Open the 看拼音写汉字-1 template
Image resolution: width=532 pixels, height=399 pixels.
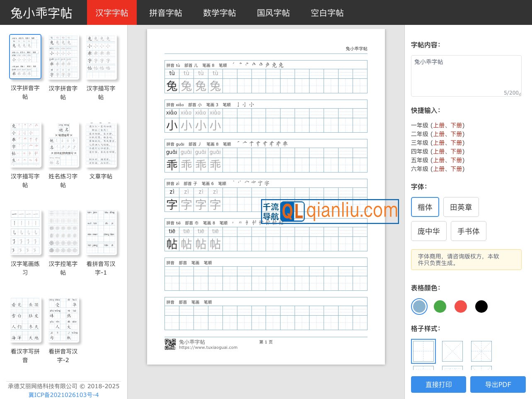coord(101,233)
